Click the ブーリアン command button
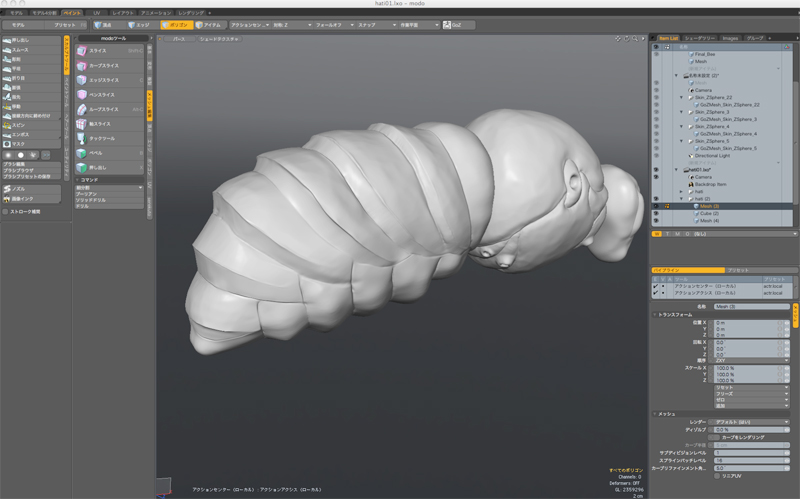Viewport: 800px width, 499px height. 109,194
